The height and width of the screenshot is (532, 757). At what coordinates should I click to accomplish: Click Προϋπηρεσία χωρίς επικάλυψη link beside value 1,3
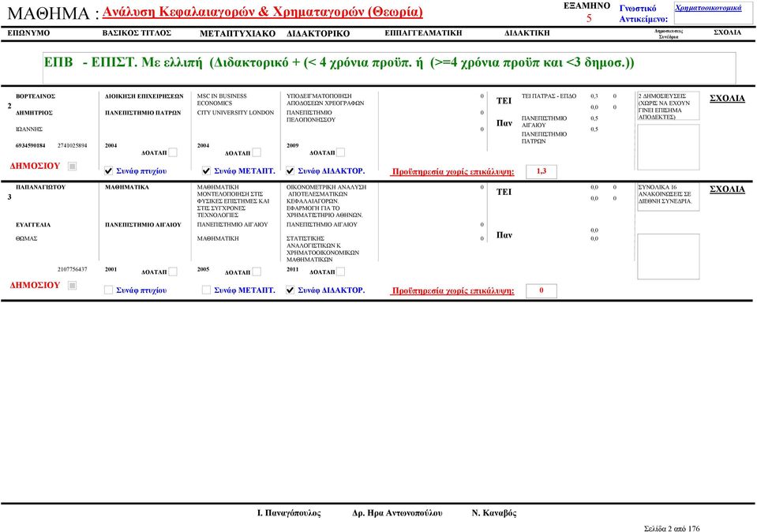coord(453,172)
